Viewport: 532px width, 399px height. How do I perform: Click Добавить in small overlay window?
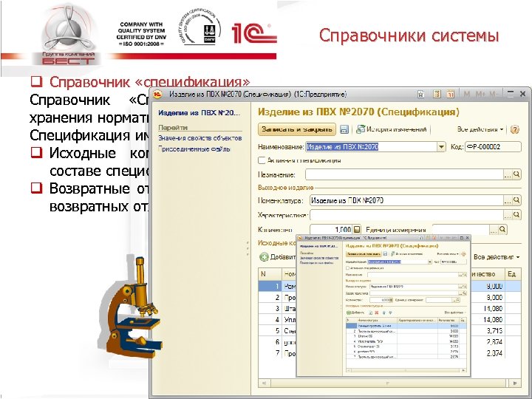pyautogui.click(x=355, y=313)
